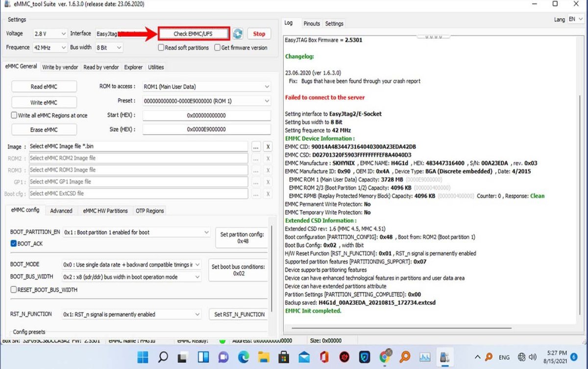Show hidden system tray icons
This screenshot has width=588, height=369.
(478, 357)
